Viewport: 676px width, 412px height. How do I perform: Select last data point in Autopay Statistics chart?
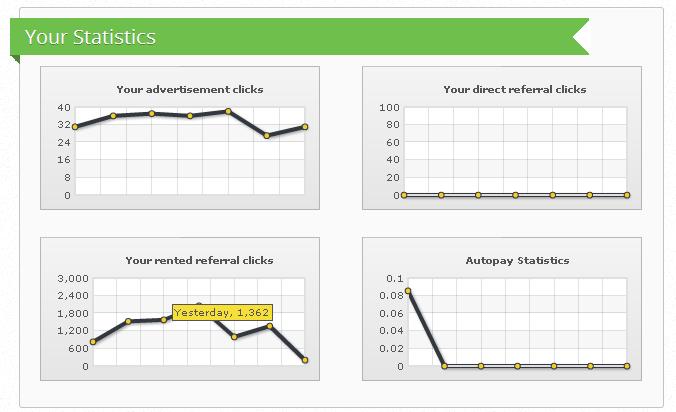[x=627, y=366]
